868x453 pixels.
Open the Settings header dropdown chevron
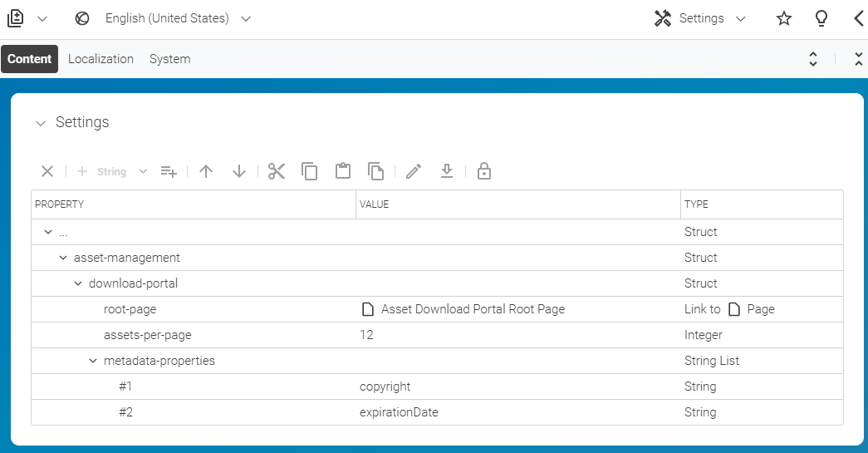(x=741, y=19)
